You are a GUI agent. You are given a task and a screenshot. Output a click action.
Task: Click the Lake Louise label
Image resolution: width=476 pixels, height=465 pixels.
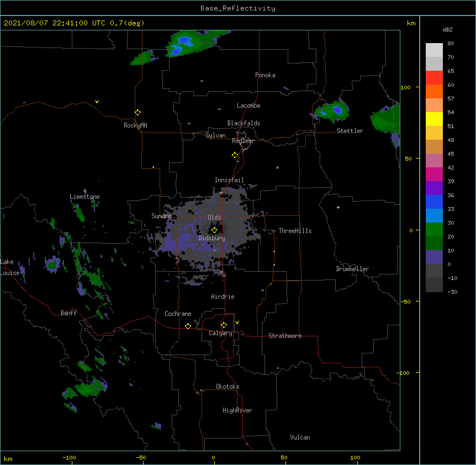pos(10,267)
